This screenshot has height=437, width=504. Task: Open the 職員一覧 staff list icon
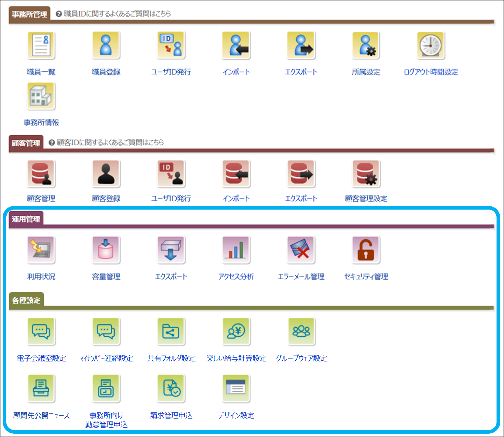41,46
